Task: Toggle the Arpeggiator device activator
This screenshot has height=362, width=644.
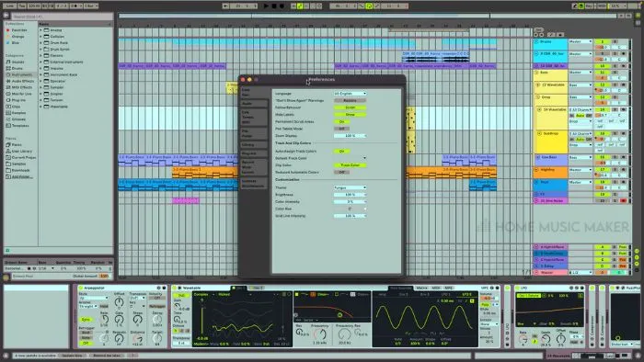Action: [x=81, y=288]
